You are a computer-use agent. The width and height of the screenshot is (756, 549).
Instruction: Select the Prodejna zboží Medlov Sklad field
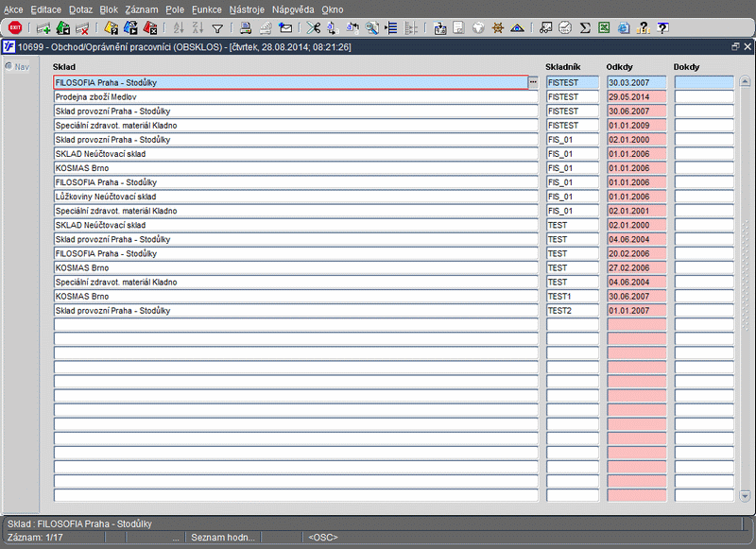[x=296, y=97]
